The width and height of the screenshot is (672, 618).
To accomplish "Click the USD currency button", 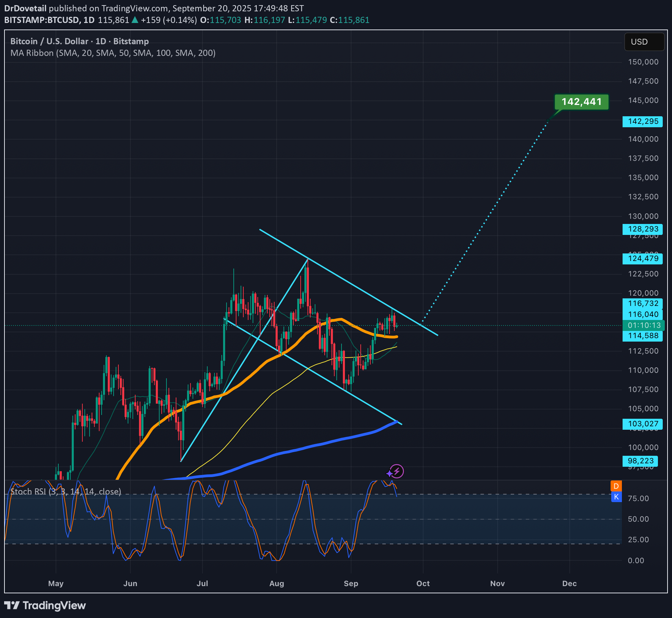I will click(644, 42).
